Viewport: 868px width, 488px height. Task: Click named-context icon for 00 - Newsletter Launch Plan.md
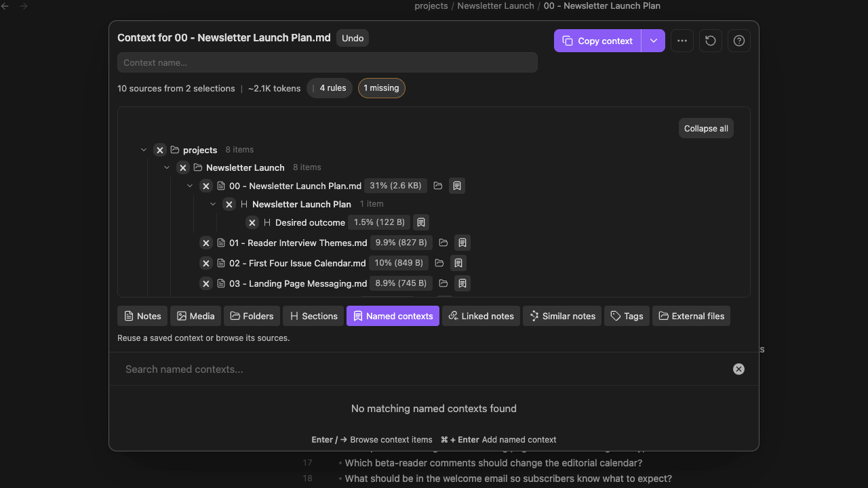(457, 186)
